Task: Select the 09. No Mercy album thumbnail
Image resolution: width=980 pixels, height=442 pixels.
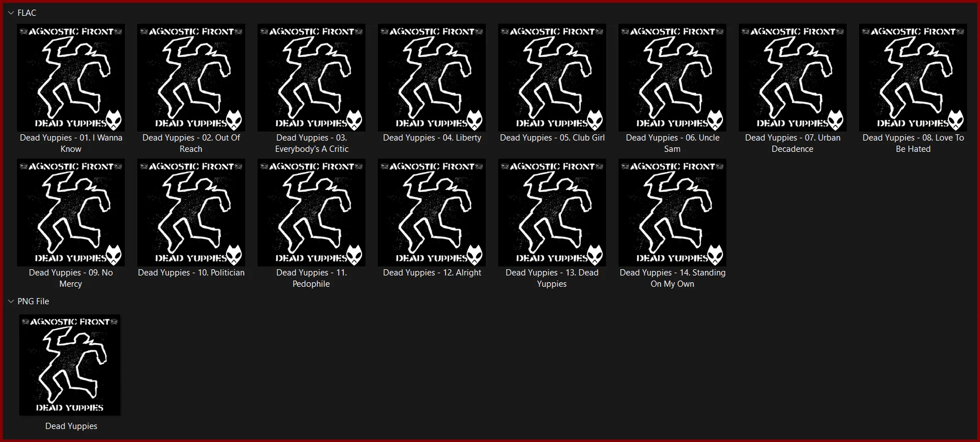Action: coord(71,212)
